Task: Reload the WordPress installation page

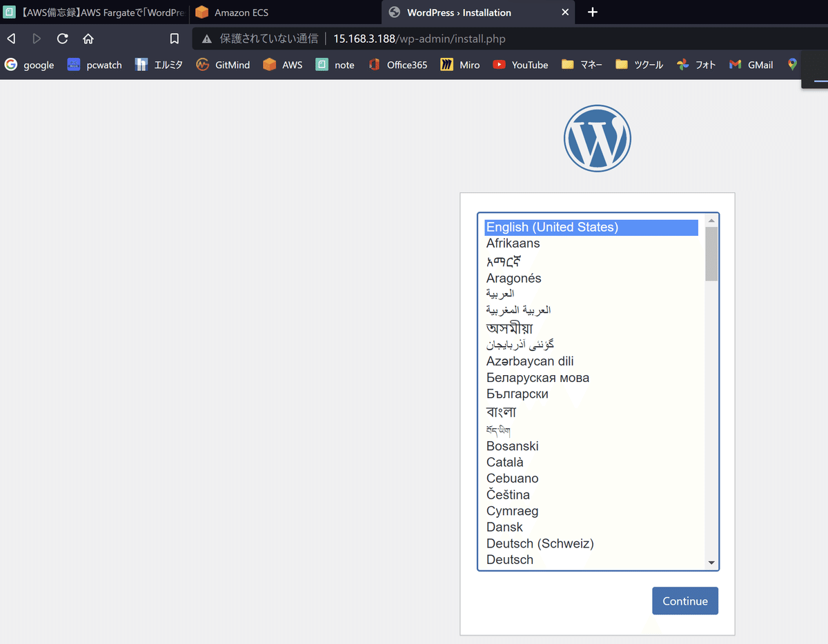Action: tap(62, 39)
